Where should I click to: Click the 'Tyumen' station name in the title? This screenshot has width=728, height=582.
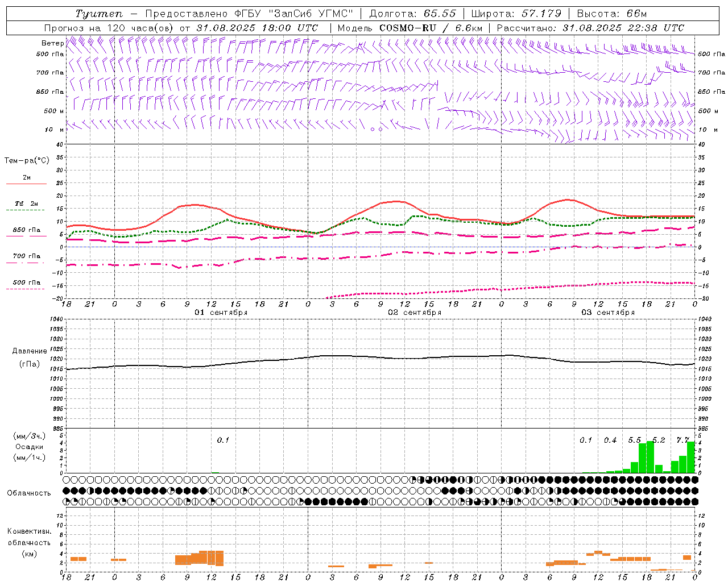(99, 14)
